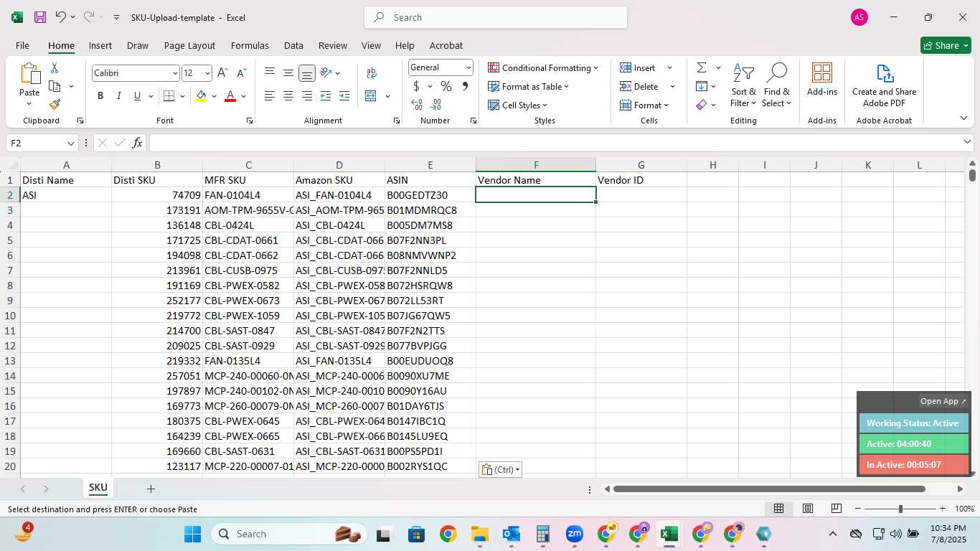
Task: Open the Insert Function fx dialog
Action: (137, 143)
